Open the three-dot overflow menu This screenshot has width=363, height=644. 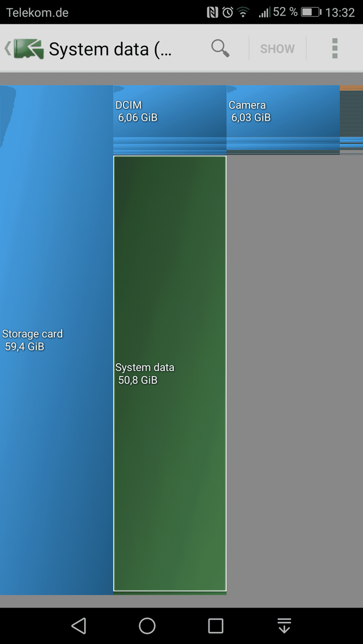pos(334,48)
